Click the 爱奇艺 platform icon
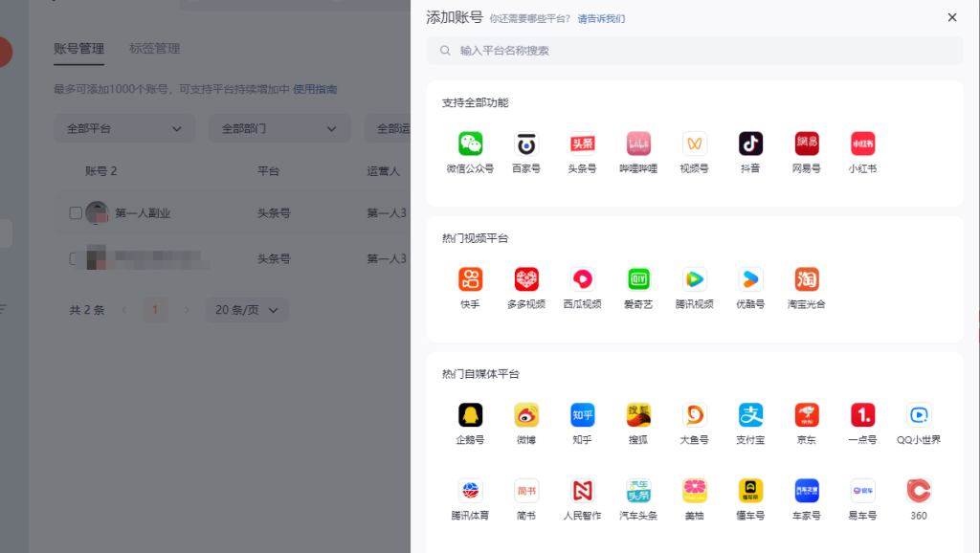This screenshot has height=553, width=980. [x=638, y=279]
